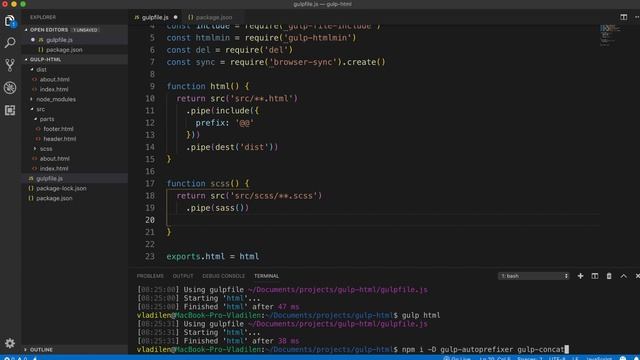
Task: Open the Explorer view in activity bar
Action: [x=10, y=21]
